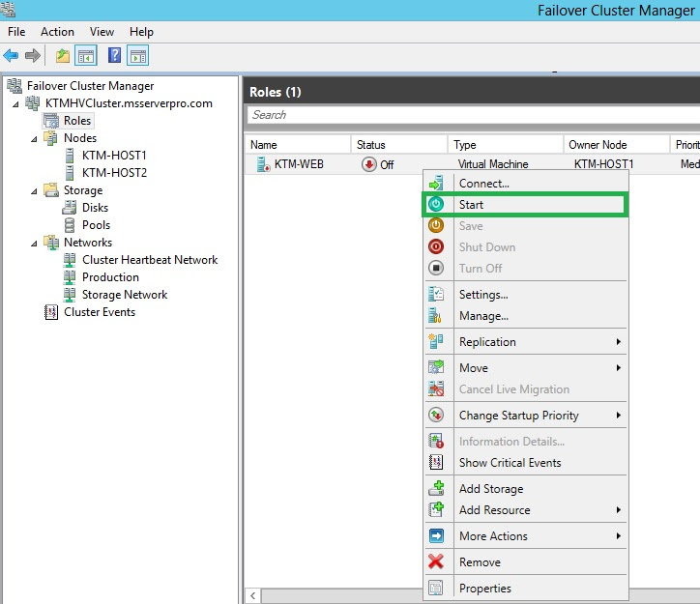Click the Forward arrow toolbar icon
The height and width of the screenshot is (604, 700).
33,56
